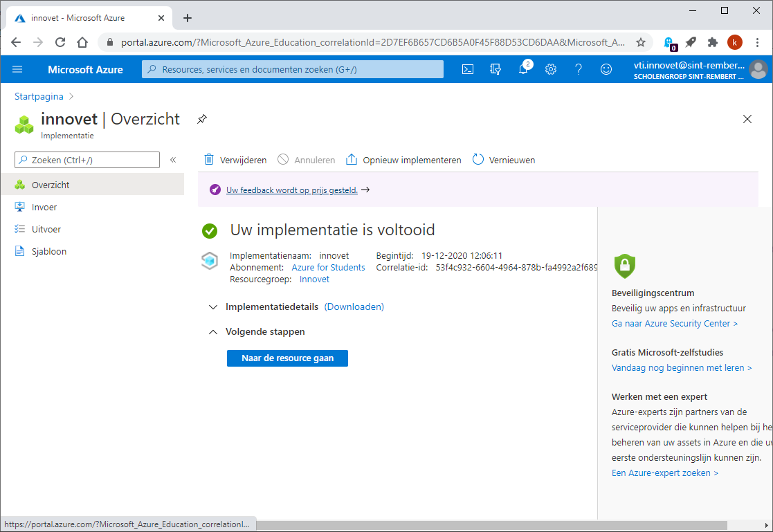773x532 pixels.
Task: Open the Azure portal hamburger menu
Action: point(17,69)
